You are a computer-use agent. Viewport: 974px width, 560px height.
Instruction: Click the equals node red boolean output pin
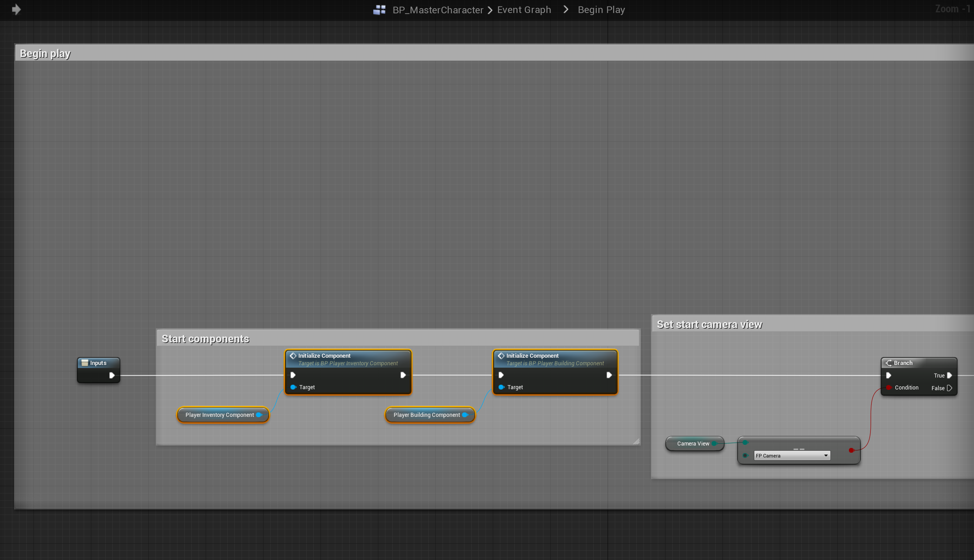[x=851, y=450]
